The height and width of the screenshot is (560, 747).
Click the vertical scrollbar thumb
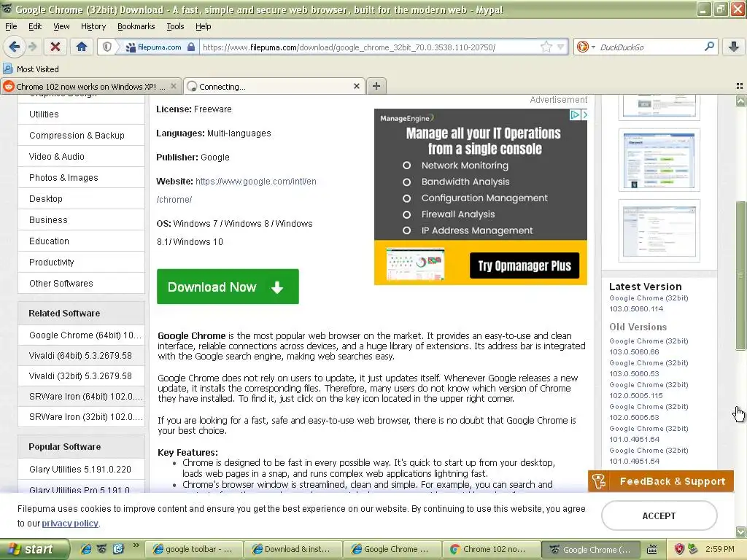pyautogui.click(x=741, y=276)
